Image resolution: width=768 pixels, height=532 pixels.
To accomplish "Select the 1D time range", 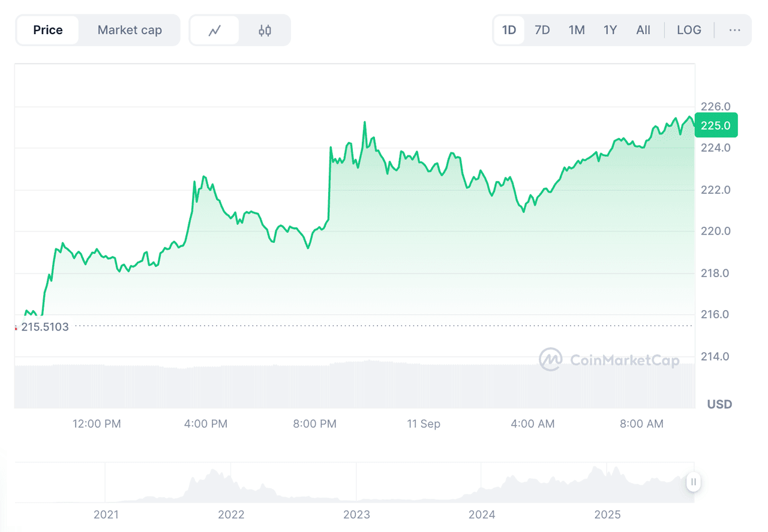I will tap(509, 30).
